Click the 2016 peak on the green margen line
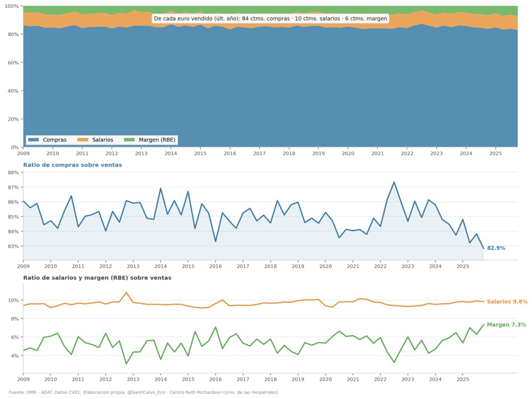Image resolution: width=532 pixels, height=399 pixels. pos(216,327)
